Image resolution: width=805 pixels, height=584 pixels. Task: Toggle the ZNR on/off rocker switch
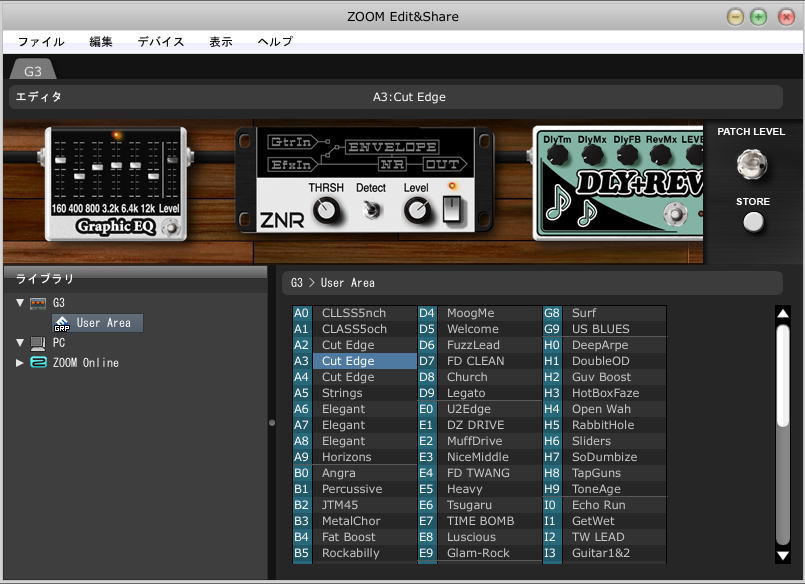click(x=451, y=209)
